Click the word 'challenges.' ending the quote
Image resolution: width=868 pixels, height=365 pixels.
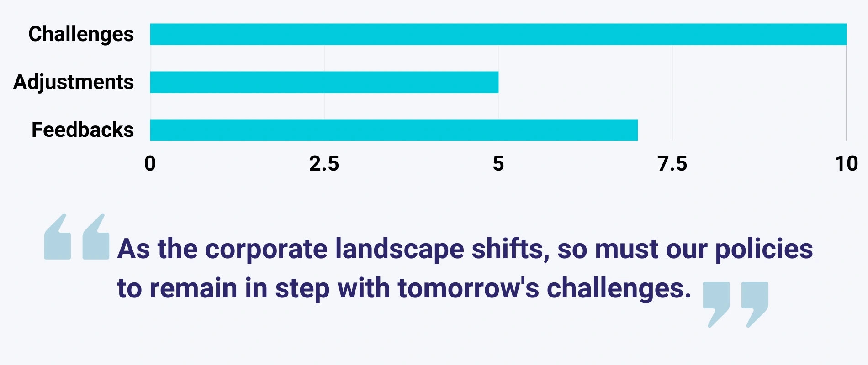coord(619,288)
